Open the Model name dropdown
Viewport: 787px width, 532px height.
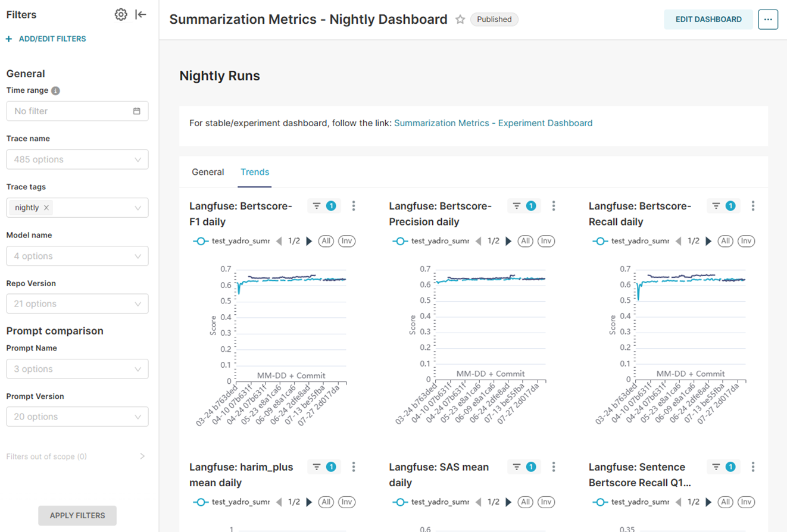(77, 256)
